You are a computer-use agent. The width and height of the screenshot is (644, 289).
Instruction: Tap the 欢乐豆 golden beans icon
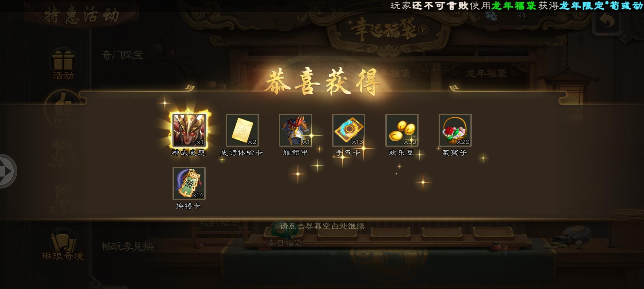[x=402, y=130]
